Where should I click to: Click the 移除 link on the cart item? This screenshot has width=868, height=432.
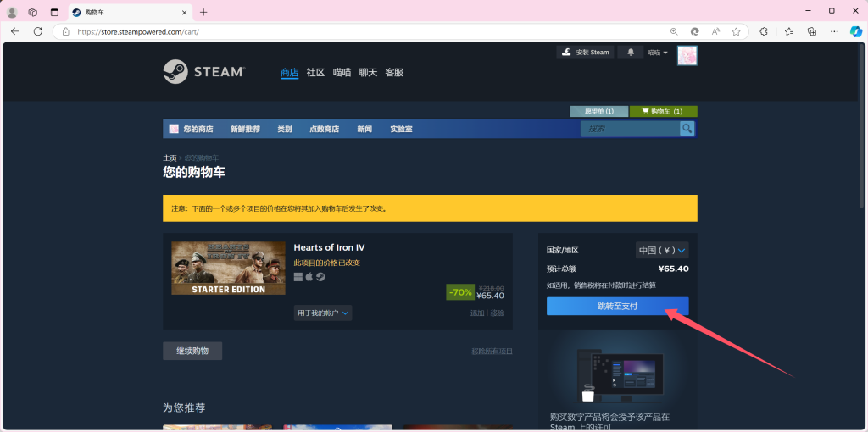(x=497, y=313)
